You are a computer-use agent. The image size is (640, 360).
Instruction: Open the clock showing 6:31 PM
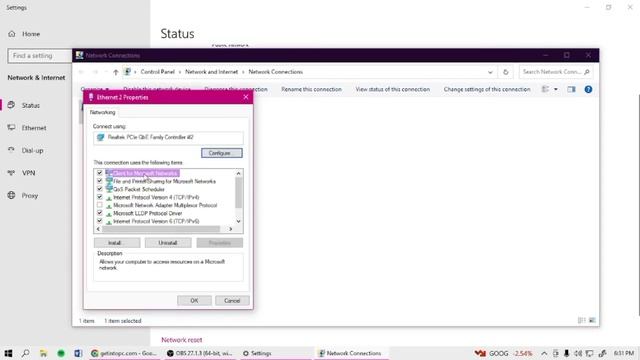(x=624, y=353)
